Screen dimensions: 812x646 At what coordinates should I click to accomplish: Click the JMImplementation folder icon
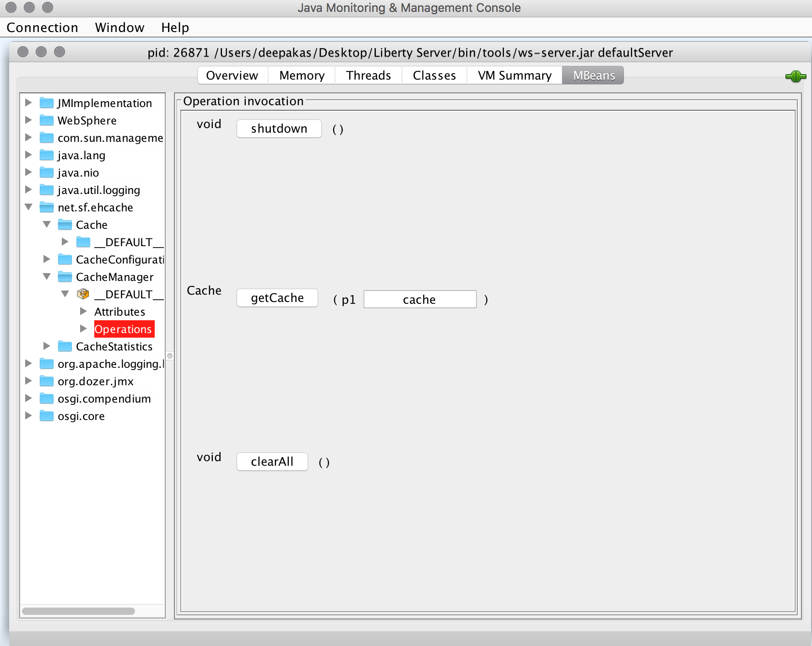point(47,103)
